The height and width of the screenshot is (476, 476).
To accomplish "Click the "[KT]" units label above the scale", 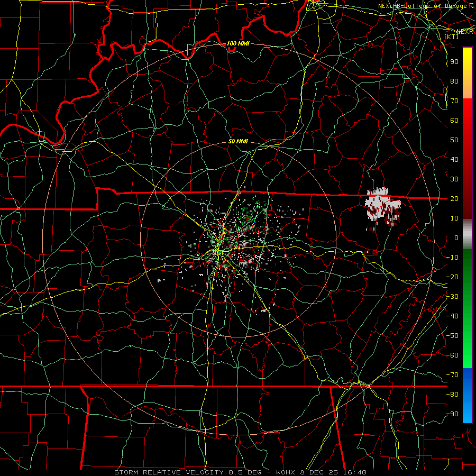I will point(452,36).
